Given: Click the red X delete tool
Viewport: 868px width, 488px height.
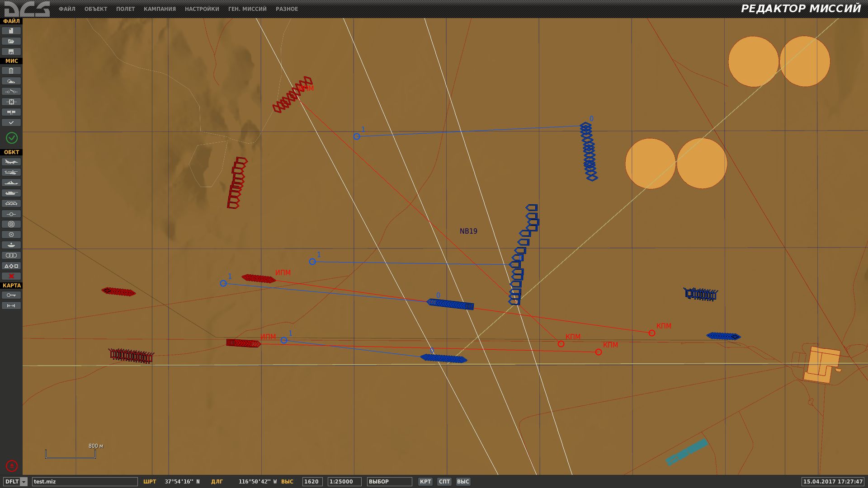Looking at the screenshot, I should 11,276.
